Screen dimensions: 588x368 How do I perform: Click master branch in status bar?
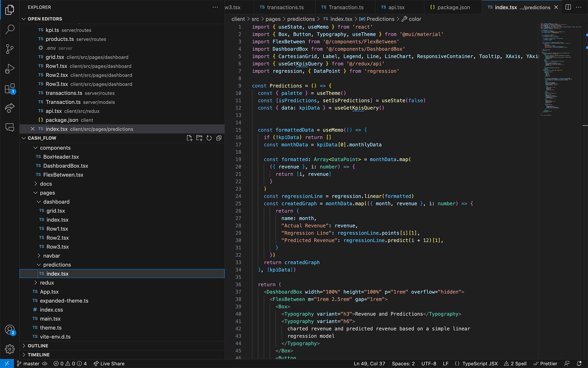tap(28, 363)
